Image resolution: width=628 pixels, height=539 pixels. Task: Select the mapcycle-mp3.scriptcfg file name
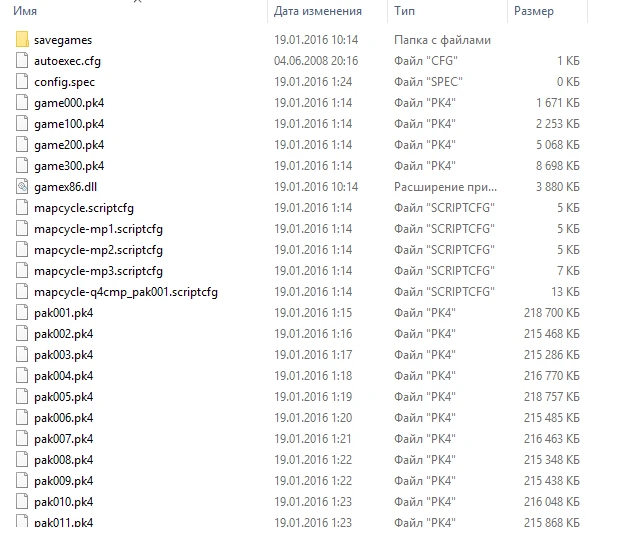98,271
